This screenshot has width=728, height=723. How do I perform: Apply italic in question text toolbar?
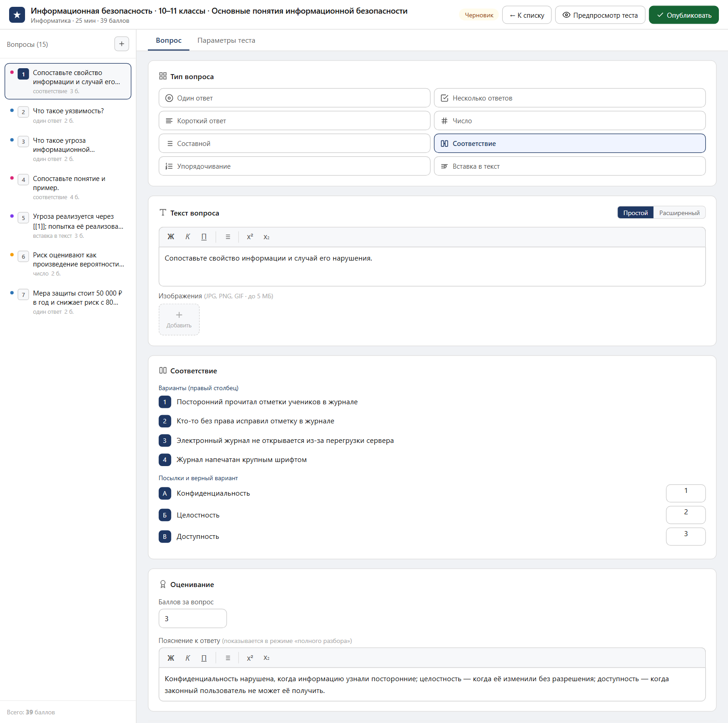pos(187,237)
